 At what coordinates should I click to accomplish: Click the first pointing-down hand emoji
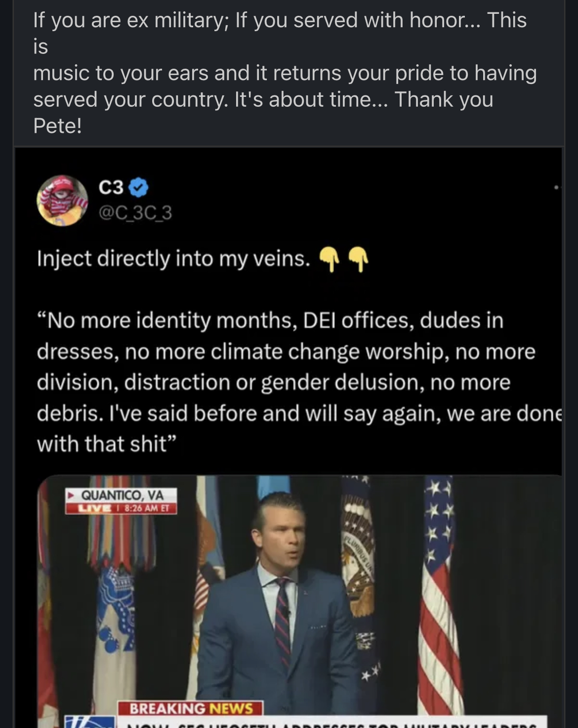click(329, 259)
